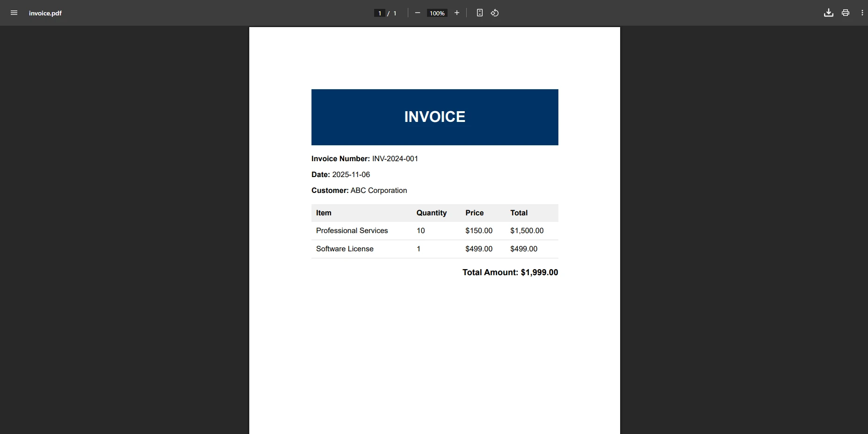Zoom into the document

click(x=457, y=13)
